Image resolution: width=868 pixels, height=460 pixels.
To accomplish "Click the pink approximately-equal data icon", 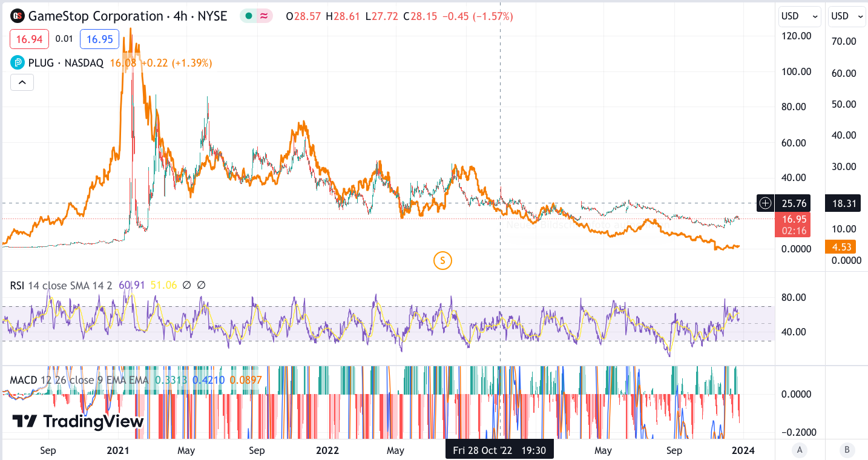I will tap(264, 16).
